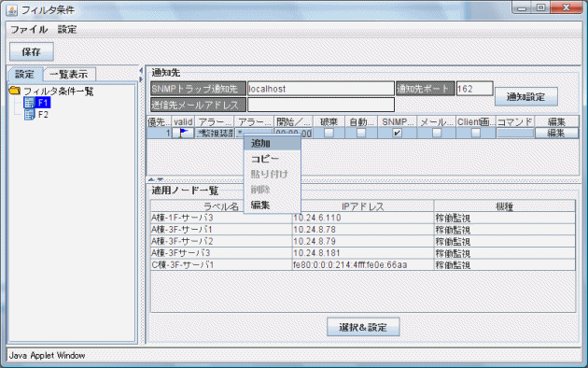Viewport: 588px width, 368px height.
Task: Select the F2 filter in the tree
Action: [x=43, y=114]
